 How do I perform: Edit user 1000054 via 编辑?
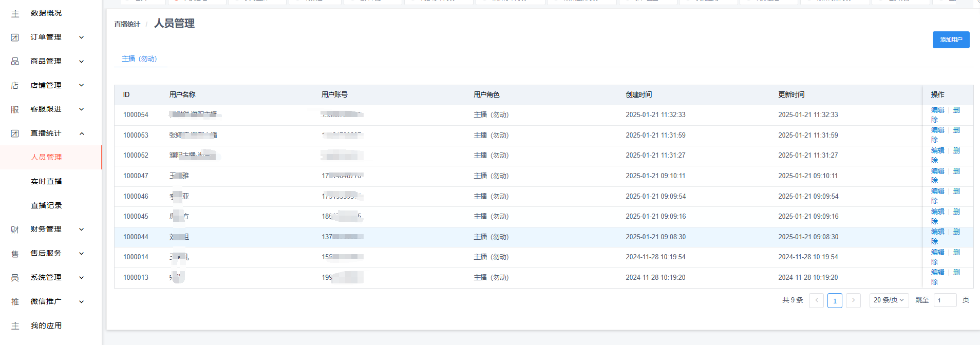[937, 110]
